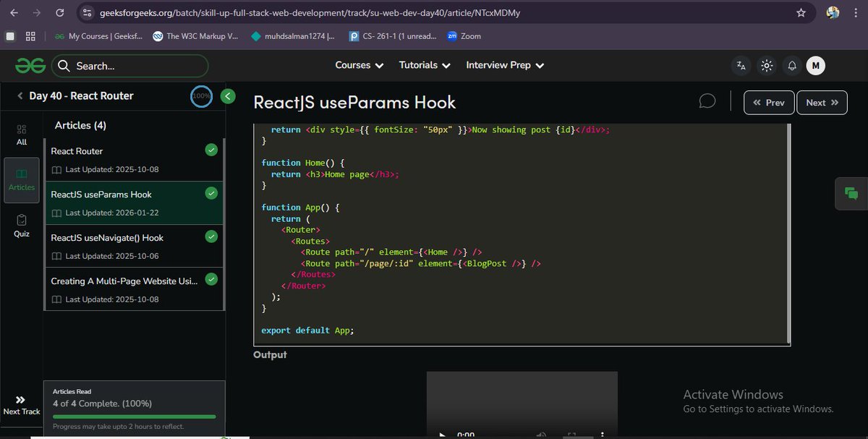Click the ReactJS useParams Hook page title
Image resolution: width=868 pixels, height=439 pixels.
(x=354, y=102)
